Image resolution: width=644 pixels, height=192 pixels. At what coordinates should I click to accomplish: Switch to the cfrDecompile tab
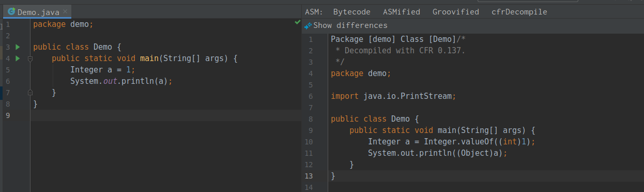[x=519, y=11]
